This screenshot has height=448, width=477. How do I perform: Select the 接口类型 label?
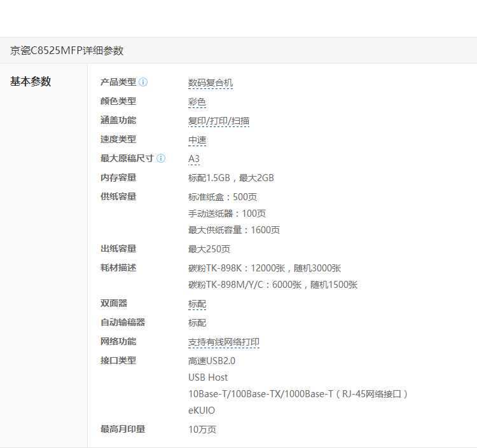(x=118, y=361)
